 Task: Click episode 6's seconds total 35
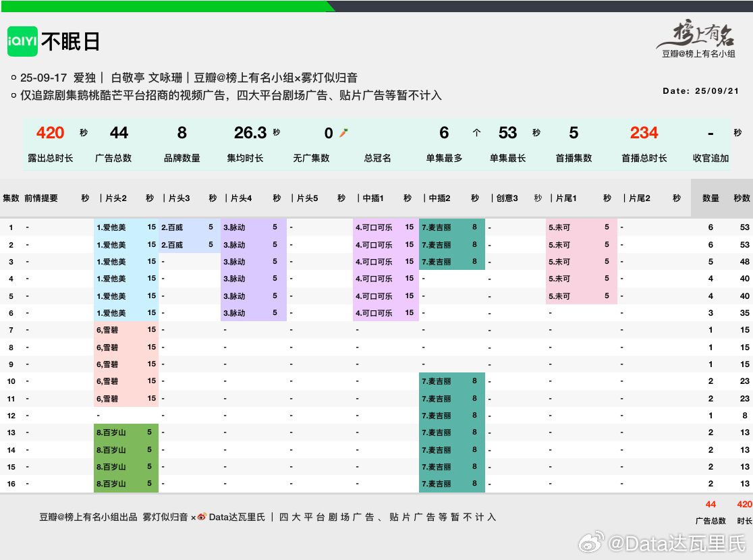745,312
